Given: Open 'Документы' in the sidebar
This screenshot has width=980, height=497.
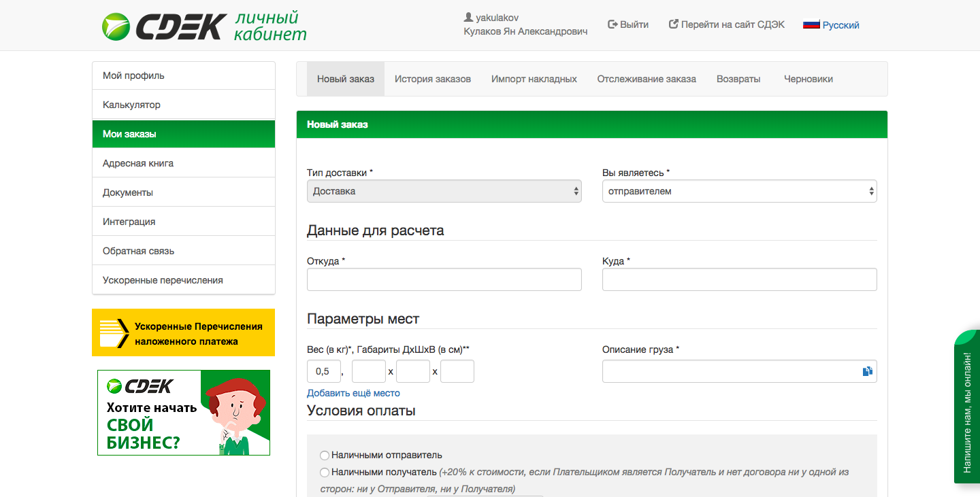Looking at the screenshot, I should 184,192.
